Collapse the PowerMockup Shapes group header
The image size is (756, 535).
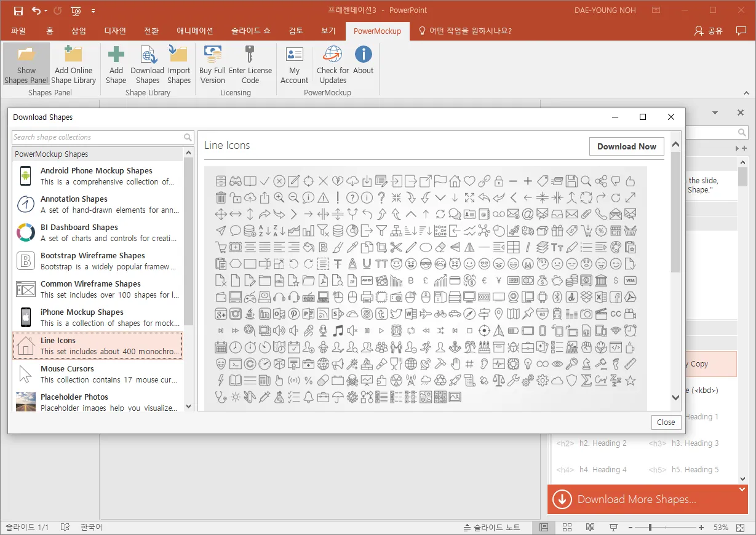tap(98, 154)
